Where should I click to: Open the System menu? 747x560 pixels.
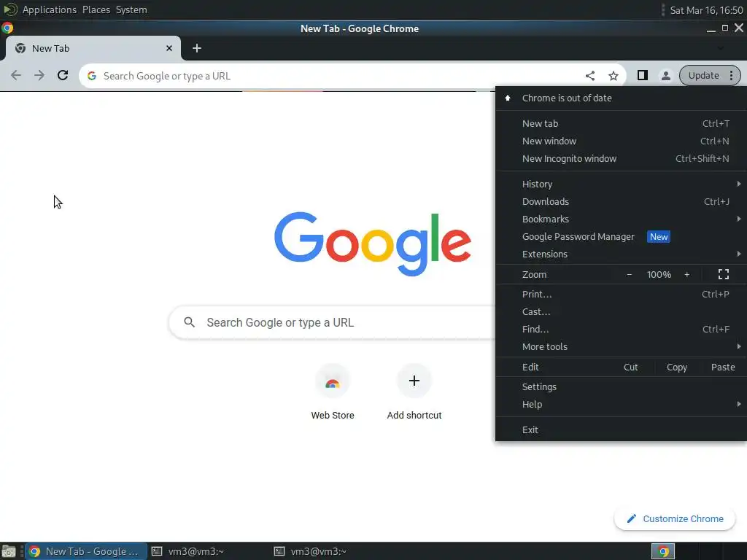tap(131, 9)
